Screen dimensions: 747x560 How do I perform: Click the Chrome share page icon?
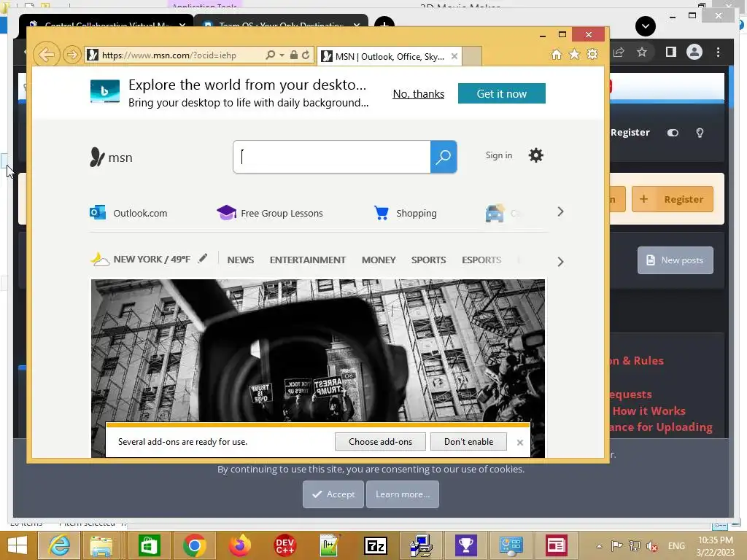[619, 52]
